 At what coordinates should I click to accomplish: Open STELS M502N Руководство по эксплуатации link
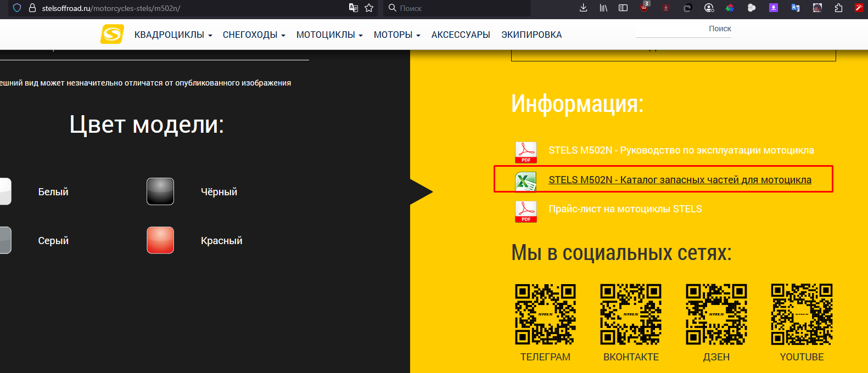point(681,150)
